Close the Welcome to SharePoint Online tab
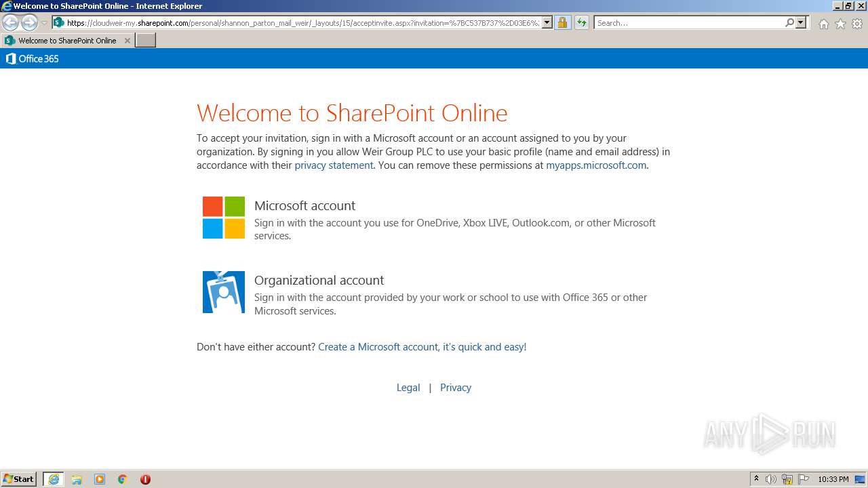 tap(127, 41)
